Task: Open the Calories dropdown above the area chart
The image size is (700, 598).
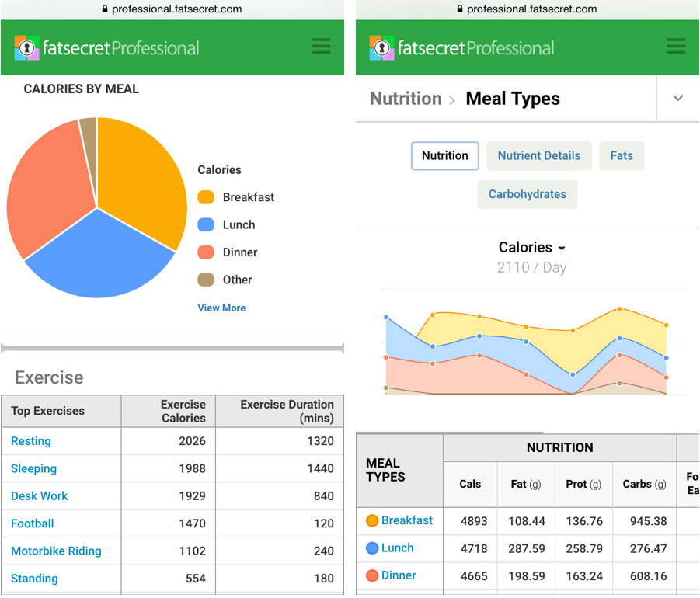Action: (x=532, y=248)
